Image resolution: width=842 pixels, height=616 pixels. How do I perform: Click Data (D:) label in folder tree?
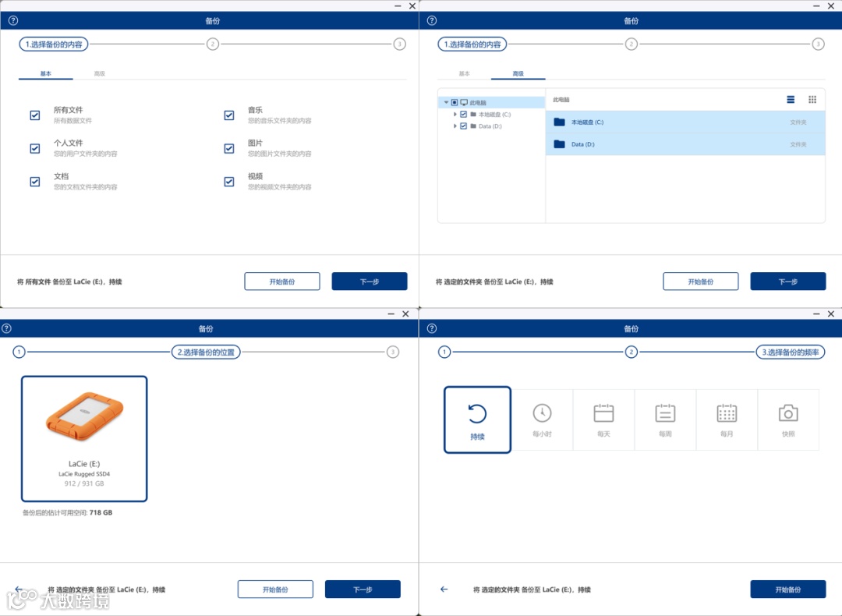coord(490,126)
